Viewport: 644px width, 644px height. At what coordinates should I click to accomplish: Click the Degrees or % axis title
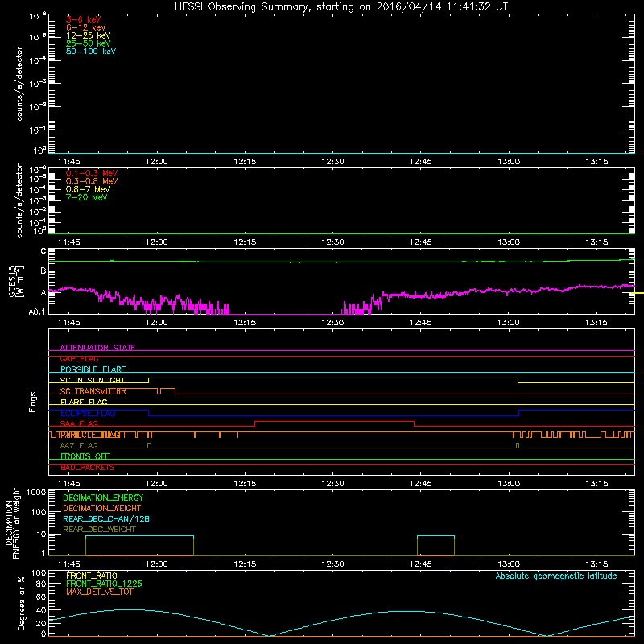(22, 603)
